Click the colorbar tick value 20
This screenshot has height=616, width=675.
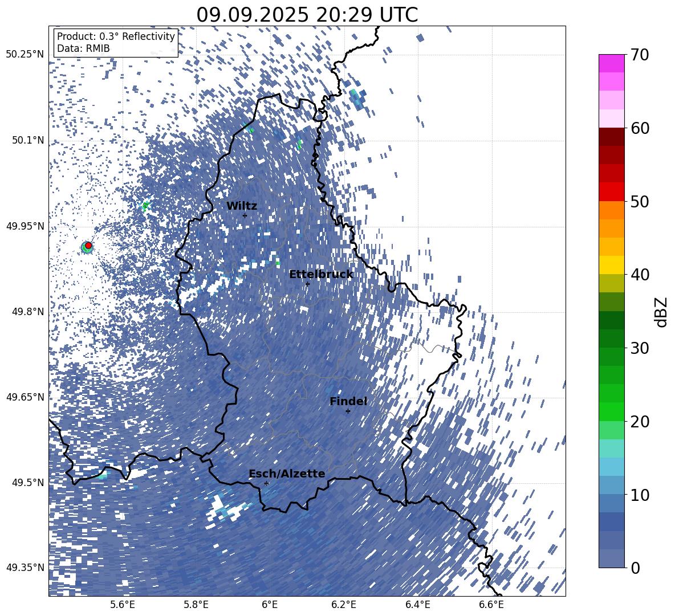(x=639, y=422)
